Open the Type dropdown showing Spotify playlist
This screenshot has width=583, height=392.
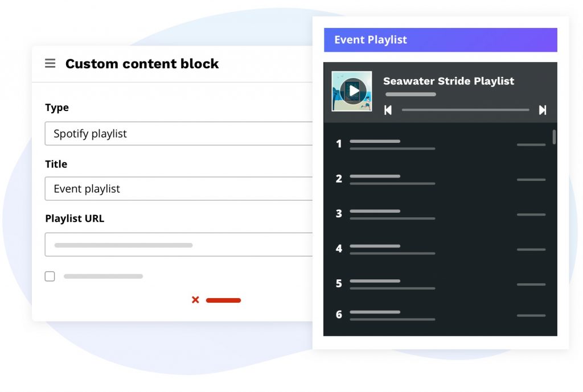[179, 134]
